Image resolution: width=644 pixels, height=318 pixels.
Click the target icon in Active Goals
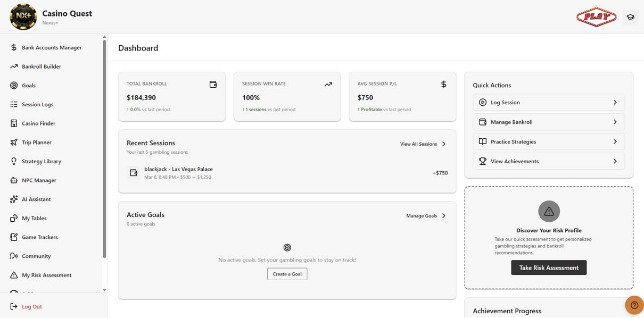[x=287, y=247]
